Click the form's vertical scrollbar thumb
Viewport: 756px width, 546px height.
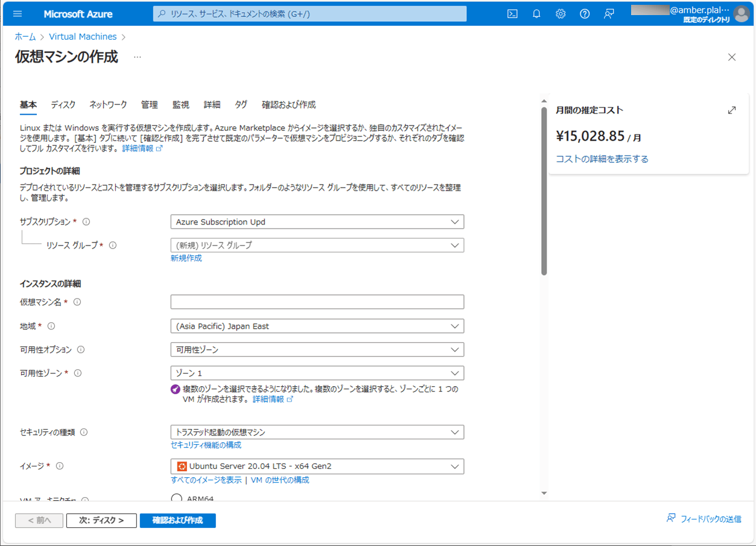point(544,191)
